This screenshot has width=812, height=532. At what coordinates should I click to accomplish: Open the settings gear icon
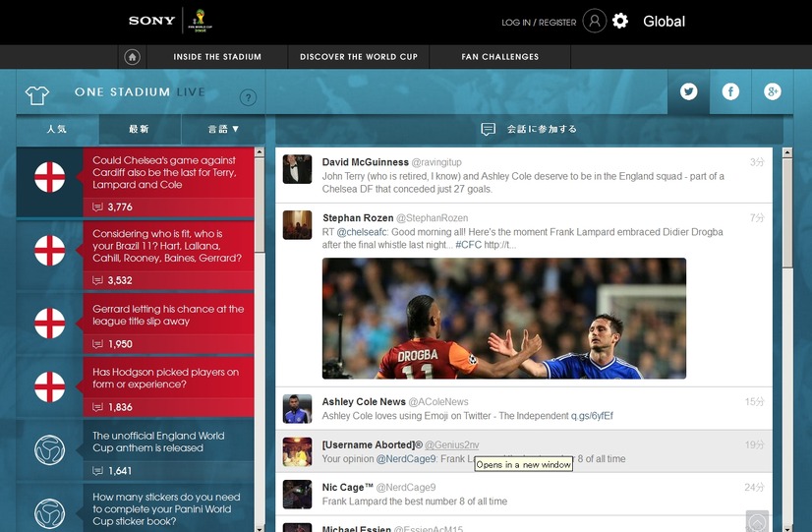click(x=620, y=21)
